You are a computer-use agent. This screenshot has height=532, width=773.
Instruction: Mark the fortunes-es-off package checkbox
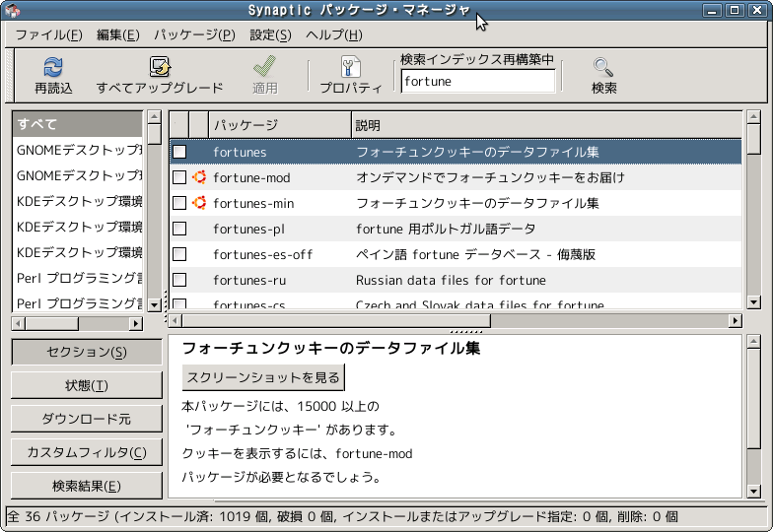point(179,254)
